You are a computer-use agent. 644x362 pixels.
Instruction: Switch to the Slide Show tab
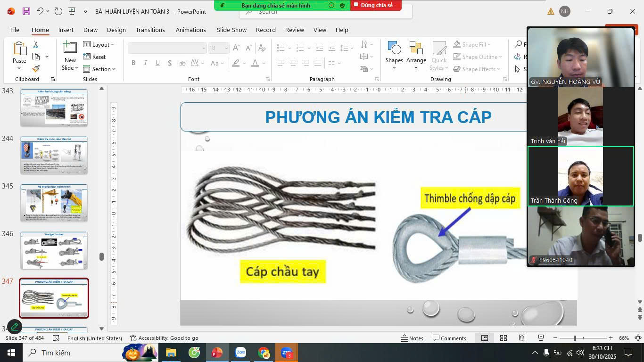(x=231, y=30)
